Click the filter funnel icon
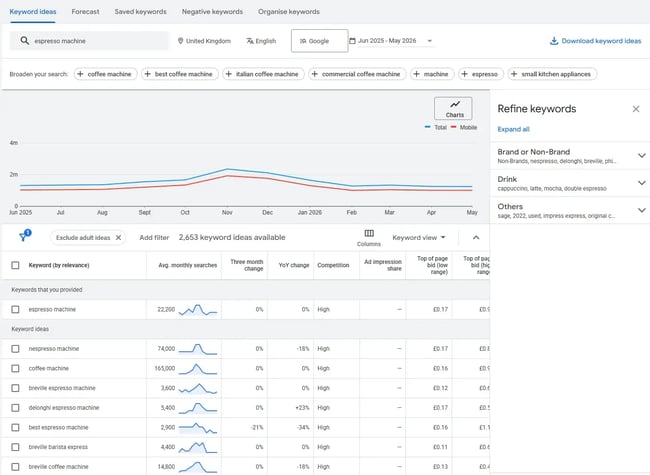This screenshot has height=475, width=650. 25,236
